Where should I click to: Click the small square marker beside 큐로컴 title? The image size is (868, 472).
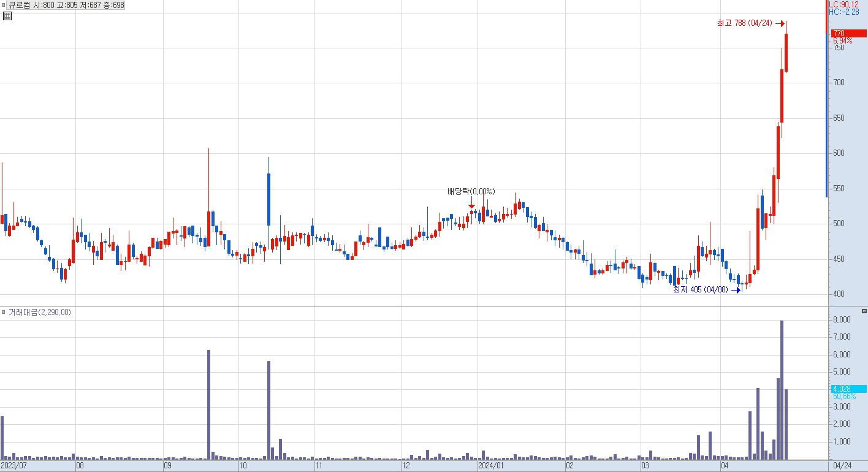(4, 5)
